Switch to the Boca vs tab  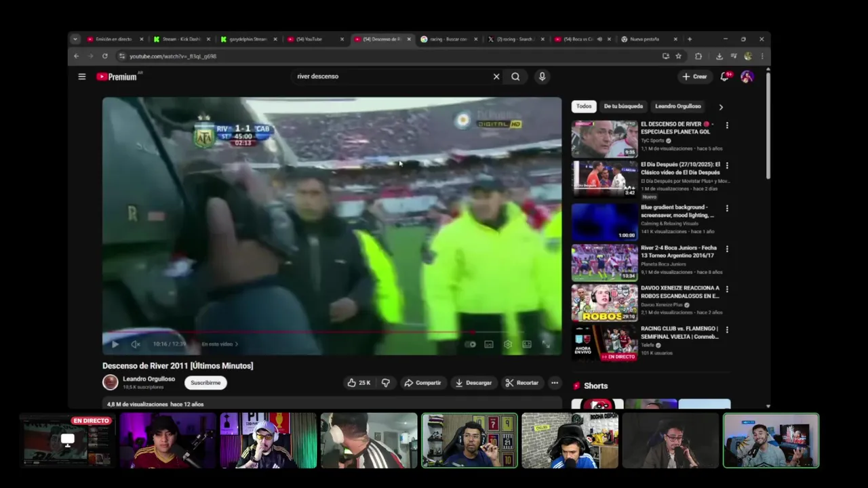point(583,39)
